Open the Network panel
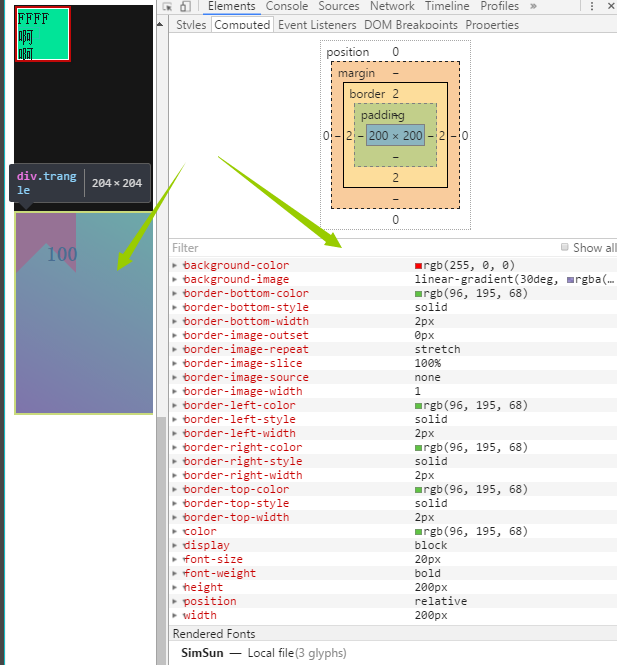This screenshot has width=617, height=665. click(x=392, y=6)
